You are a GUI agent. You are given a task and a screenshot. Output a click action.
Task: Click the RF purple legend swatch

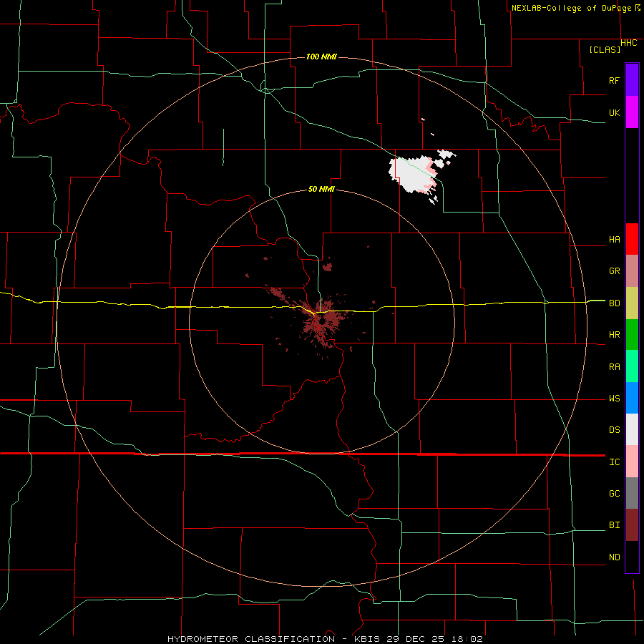click(x=632, y=80)
